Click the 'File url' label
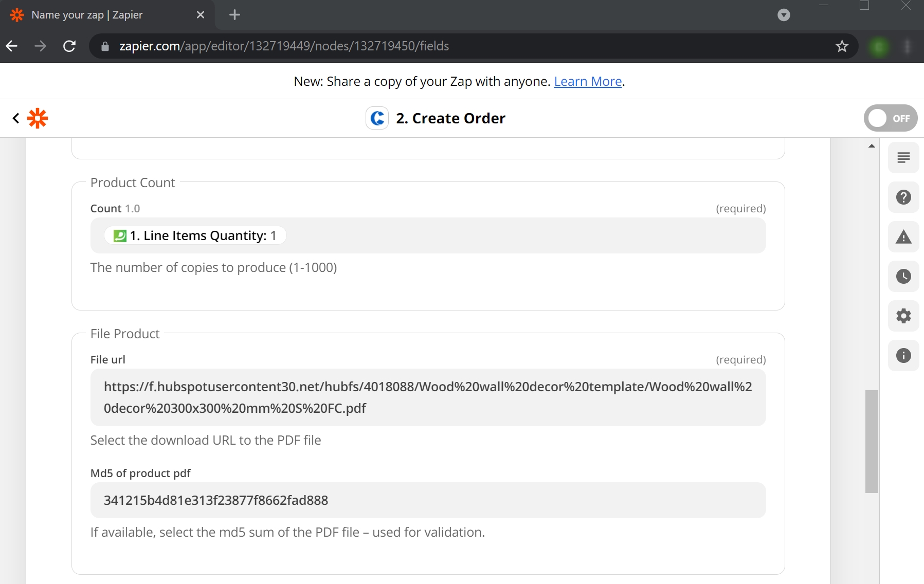This screenshot has height=584, width=924. pyautogui.click(x=108, y=359)
